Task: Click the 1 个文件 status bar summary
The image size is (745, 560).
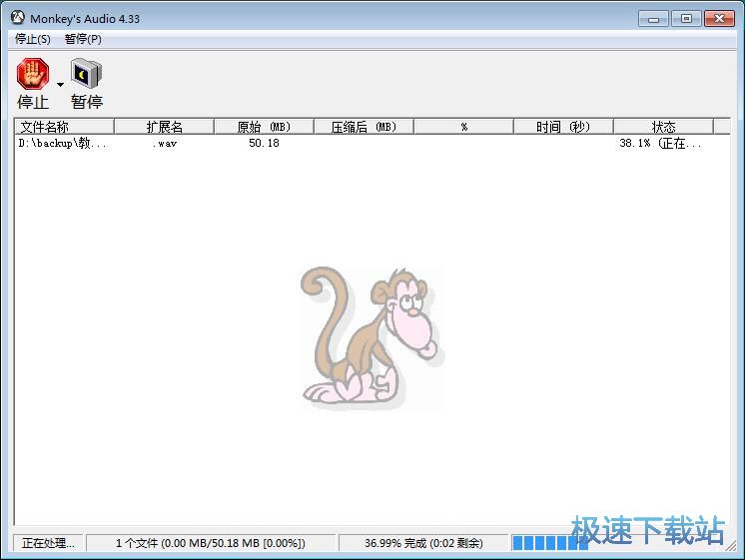Action: 211,543
